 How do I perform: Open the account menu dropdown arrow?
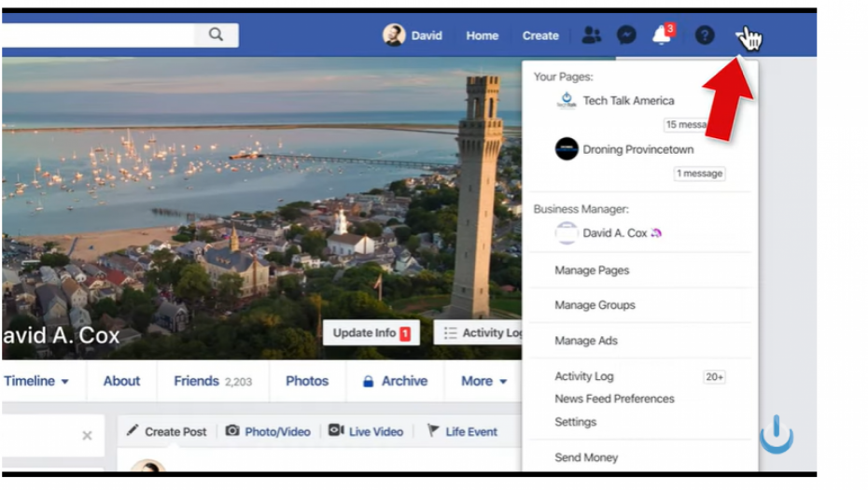744,36
